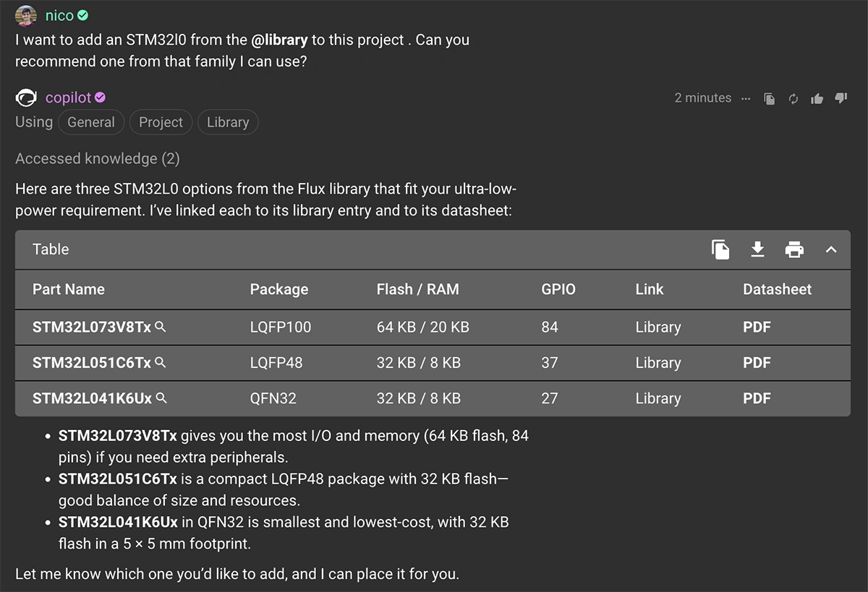Copy the copilot response to clipboard
Viewport: 868px width, 592px height.
[770, 99]
